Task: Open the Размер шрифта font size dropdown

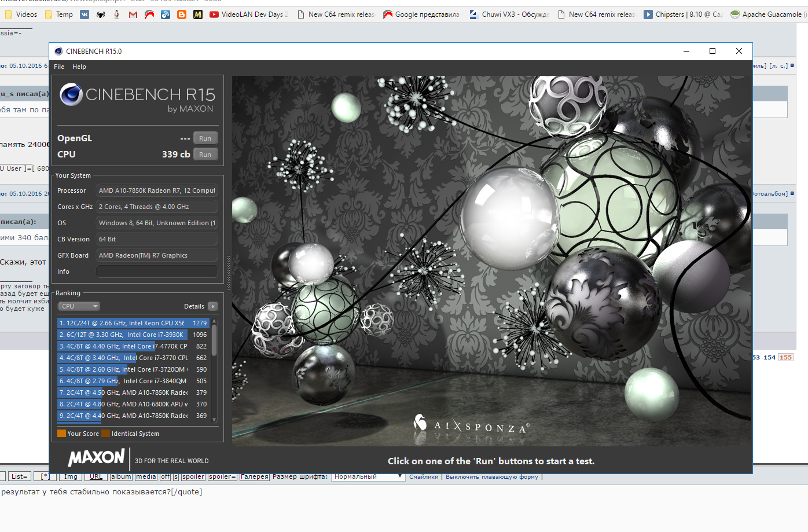Action: tap(368, 477)
